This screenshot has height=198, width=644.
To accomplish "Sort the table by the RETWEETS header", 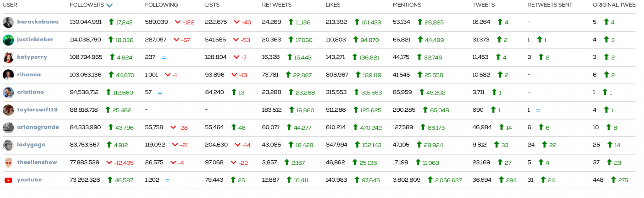I will coord(276,5).
